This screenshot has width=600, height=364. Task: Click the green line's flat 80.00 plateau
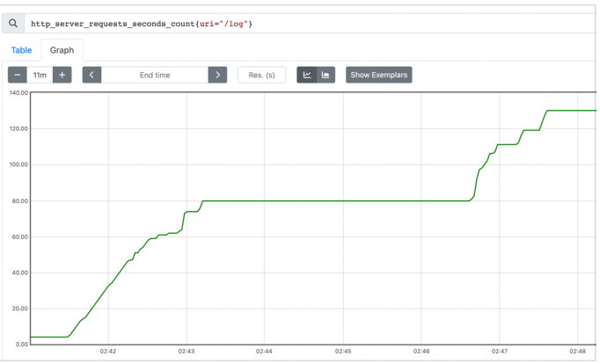pyautogui.click(x=336, y=200)
